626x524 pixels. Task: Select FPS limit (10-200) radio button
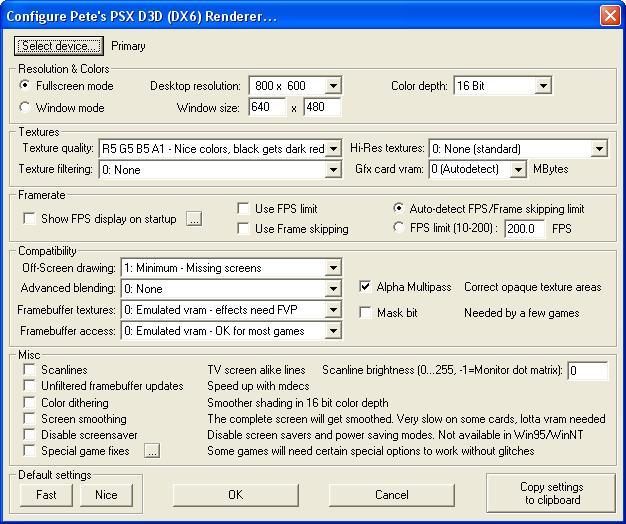pos(398,227)
